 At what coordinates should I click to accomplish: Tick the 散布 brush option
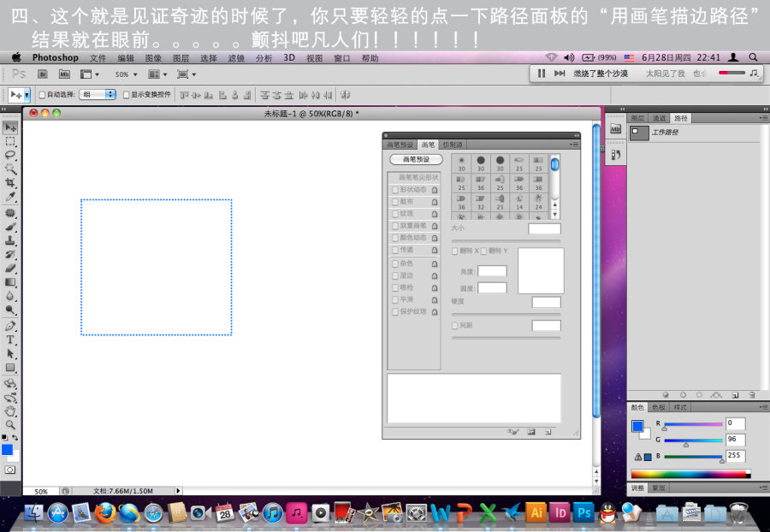(395, 202)
